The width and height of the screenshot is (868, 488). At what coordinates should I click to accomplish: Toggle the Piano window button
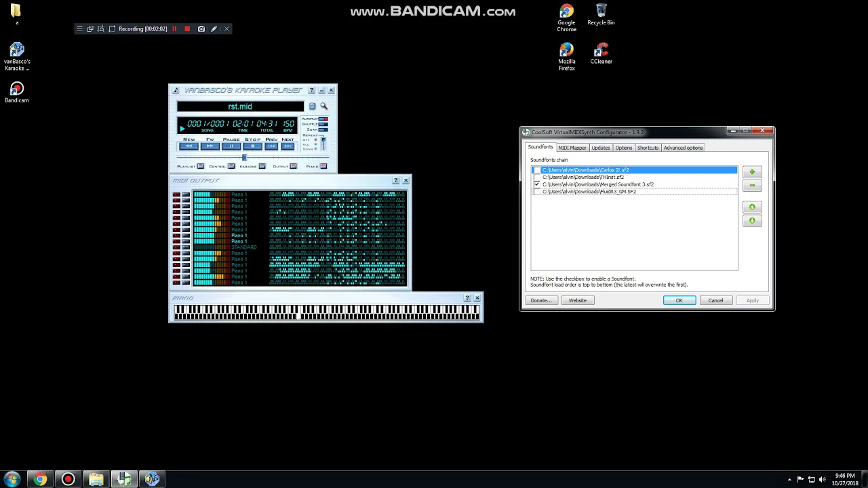[x=323, y=166]
